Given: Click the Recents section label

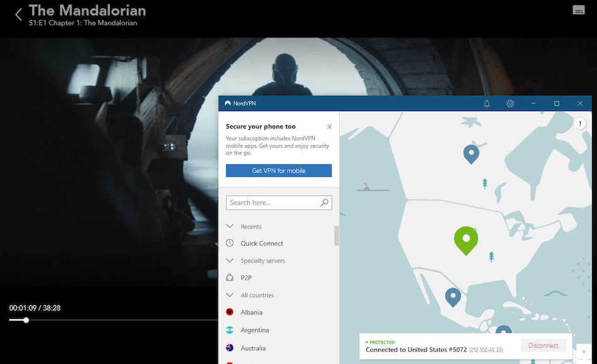Looking at the screenshot, I should click(251, 227).
